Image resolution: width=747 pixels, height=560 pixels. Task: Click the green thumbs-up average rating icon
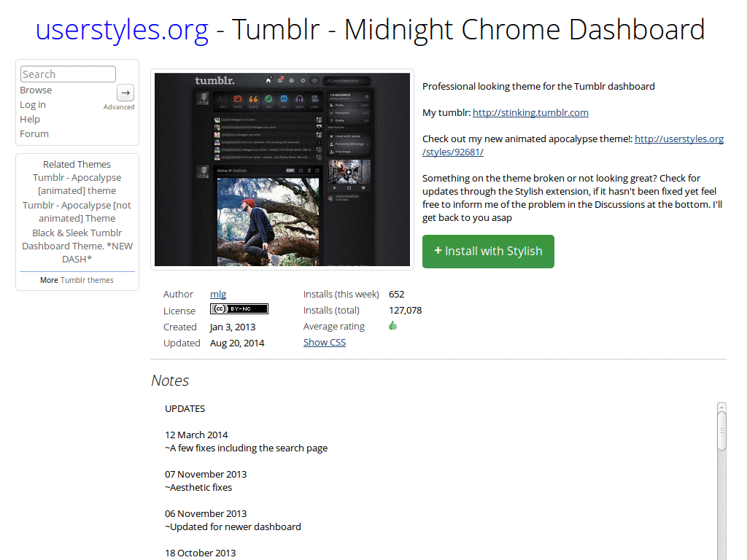pyautogui.click(x=393, y=326)
